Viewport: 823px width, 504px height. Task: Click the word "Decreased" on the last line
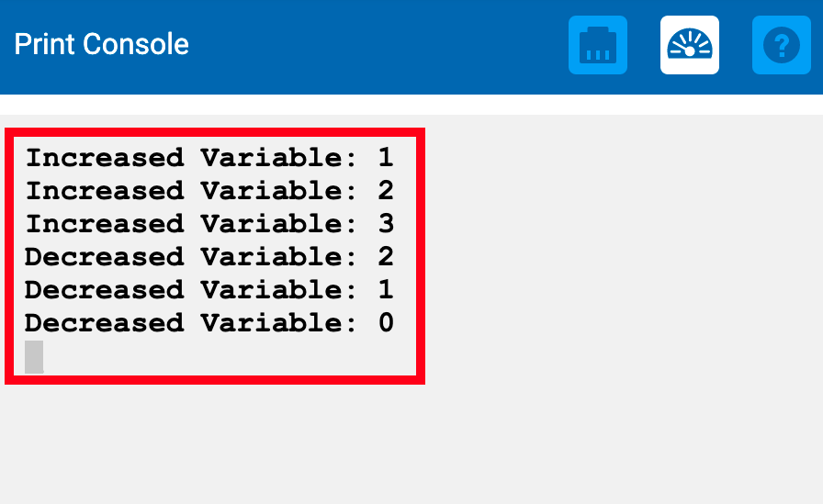pos(105,323)
